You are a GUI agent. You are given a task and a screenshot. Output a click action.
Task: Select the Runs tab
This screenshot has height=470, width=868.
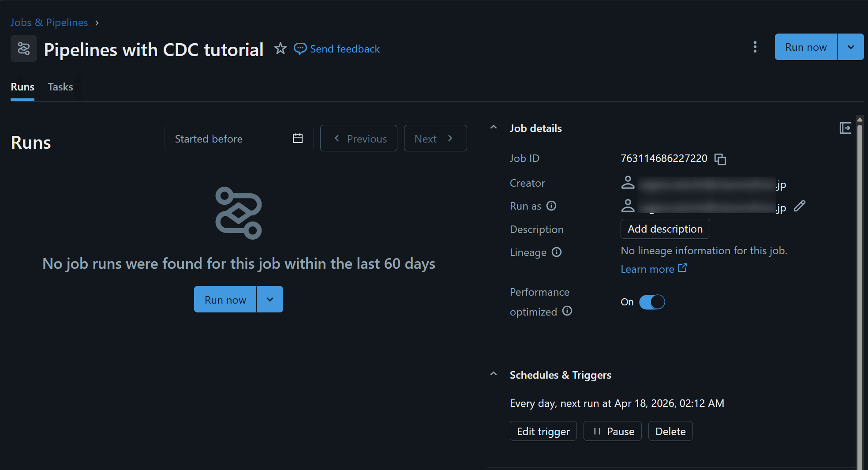coord(22,87)
